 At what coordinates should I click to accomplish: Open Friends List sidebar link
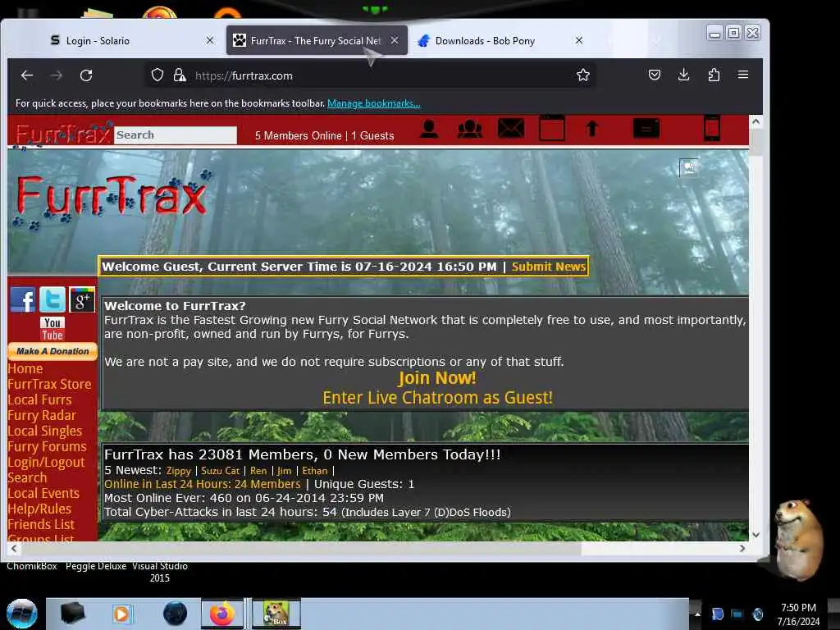point(41,524)
